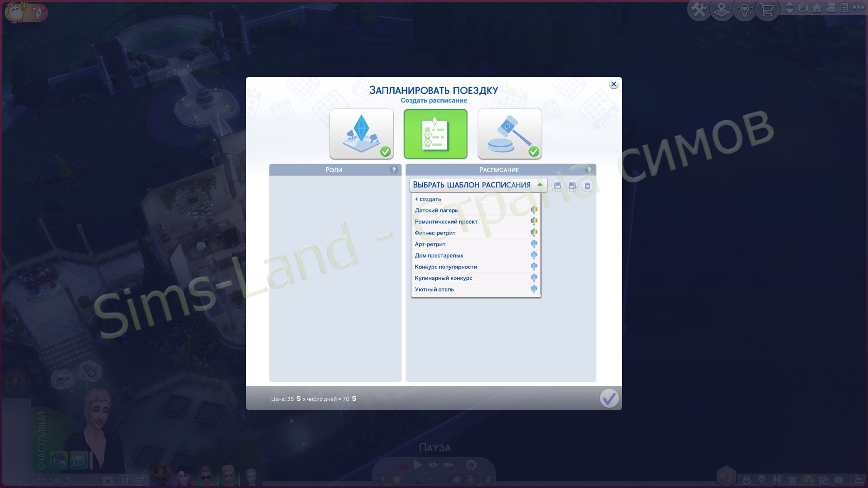868x488 pixels.
Task: Select the schedule checklist step icon
Action: [x=435, y=134]
